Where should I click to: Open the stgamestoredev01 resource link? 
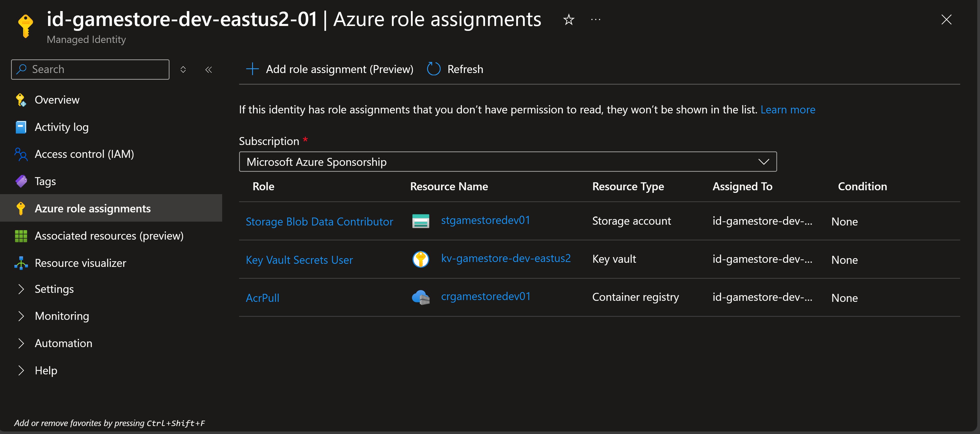485,220
